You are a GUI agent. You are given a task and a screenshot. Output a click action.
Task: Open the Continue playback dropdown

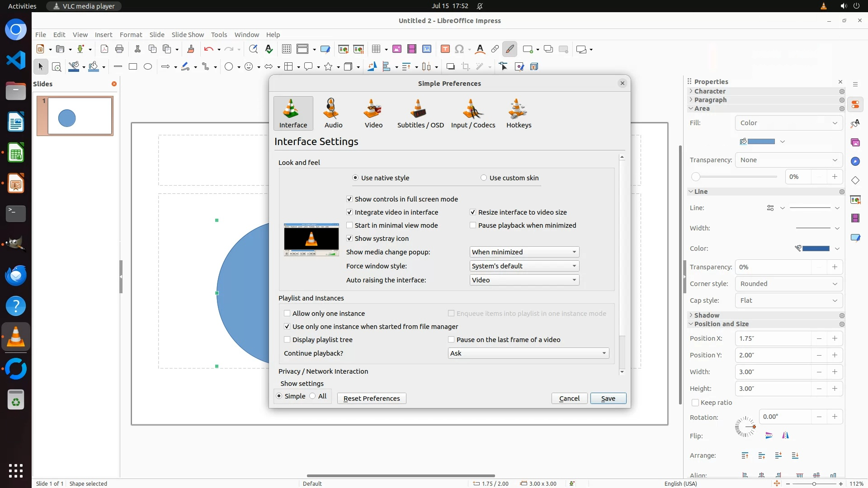tap(528, 353)
